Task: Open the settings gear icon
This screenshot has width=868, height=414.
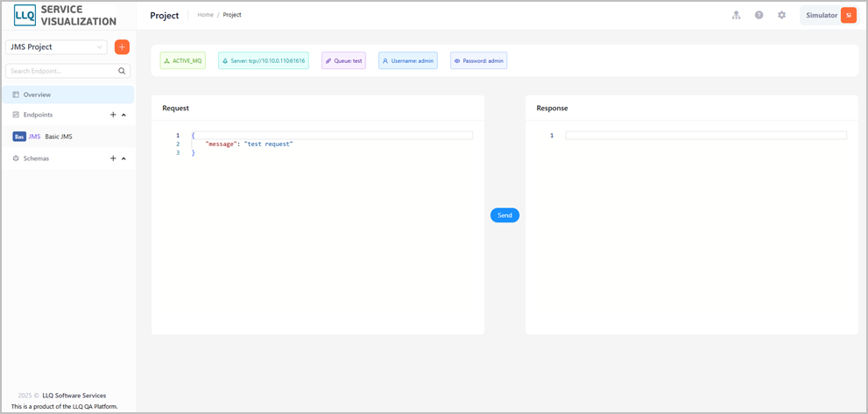Action: [781, 16]
